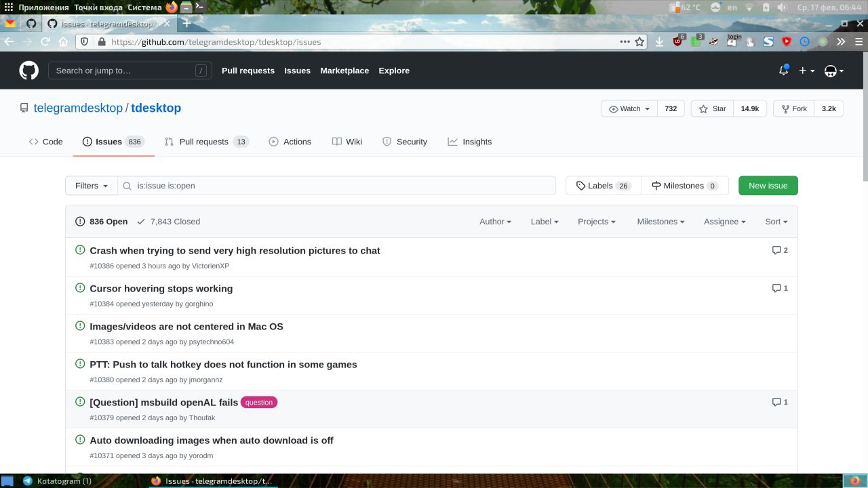
Task: Click the red YouTube-style extension icon
Action: (787, 41)
